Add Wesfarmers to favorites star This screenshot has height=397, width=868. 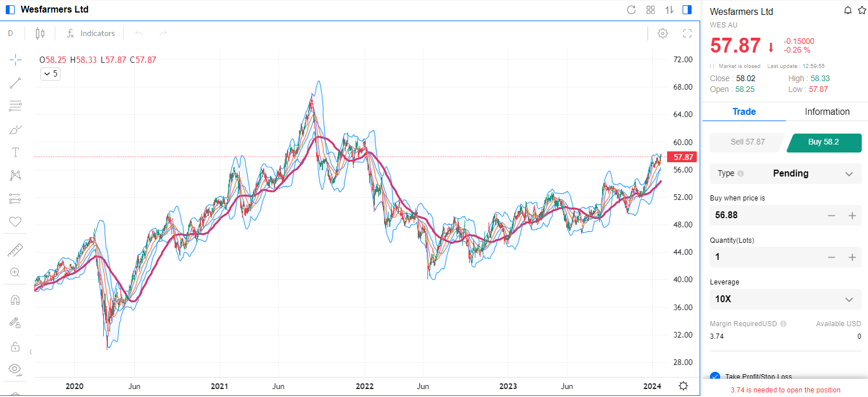point(862,11)
